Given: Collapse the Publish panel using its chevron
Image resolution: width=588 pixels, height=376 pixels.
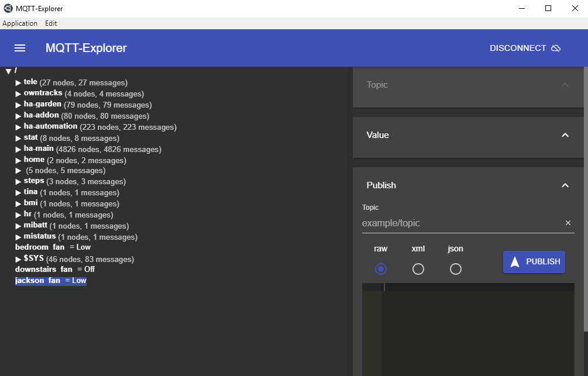Looking at the screenshot, I should point(565,185).
